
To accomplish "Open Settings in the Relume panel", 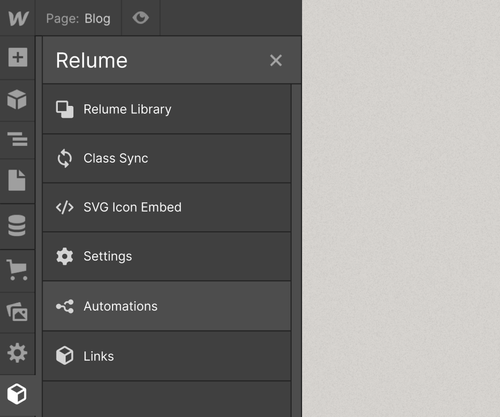I will coord(167,256).
